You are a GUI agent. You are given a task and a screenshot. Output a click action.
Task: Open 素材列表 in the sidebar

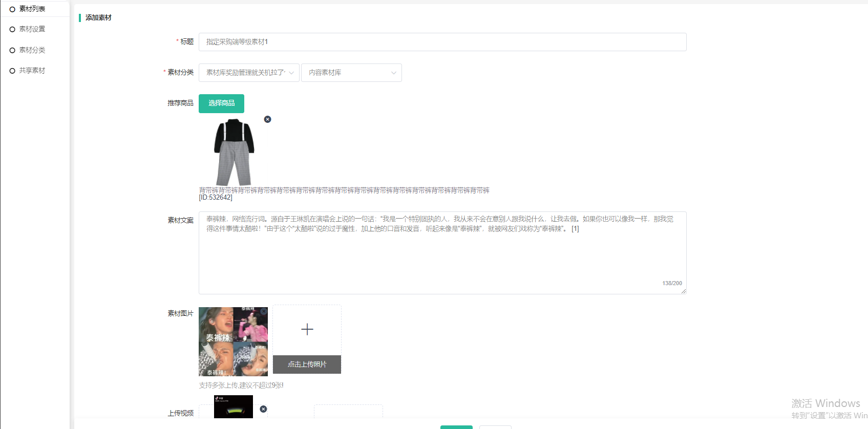click(x=32, y=9)
